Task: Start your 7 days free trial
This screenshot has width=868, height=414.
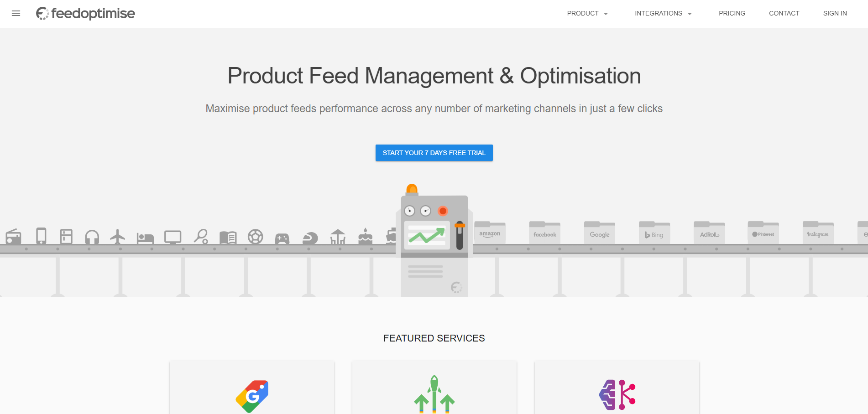Action: [x=434, y=153]
